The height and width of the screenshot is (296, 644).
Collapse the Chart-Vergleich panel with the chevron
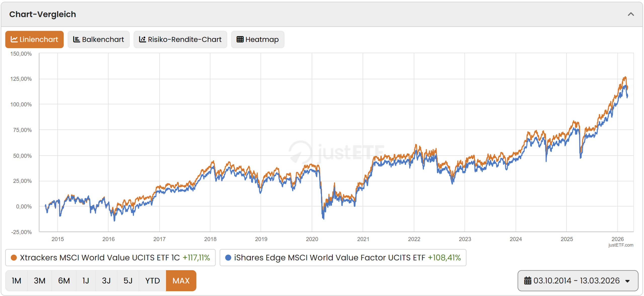(x=631, y=14)
